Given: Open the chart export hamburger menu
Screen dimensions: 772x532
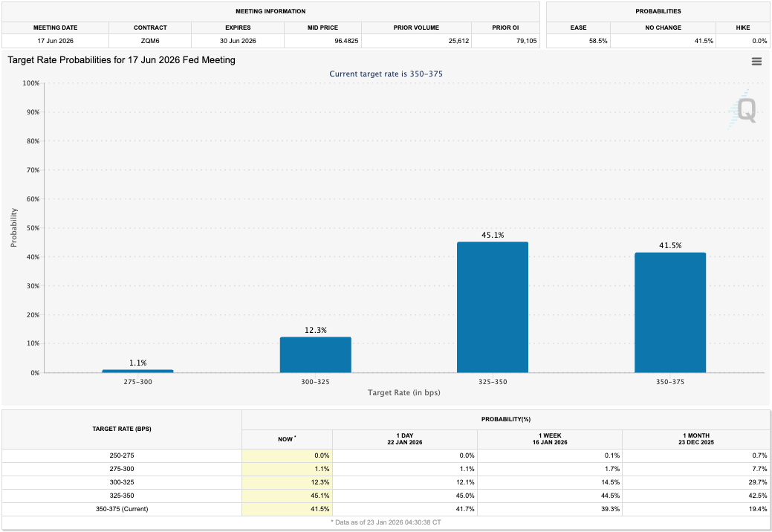Looking at the screenshot, I should (756, 62).
